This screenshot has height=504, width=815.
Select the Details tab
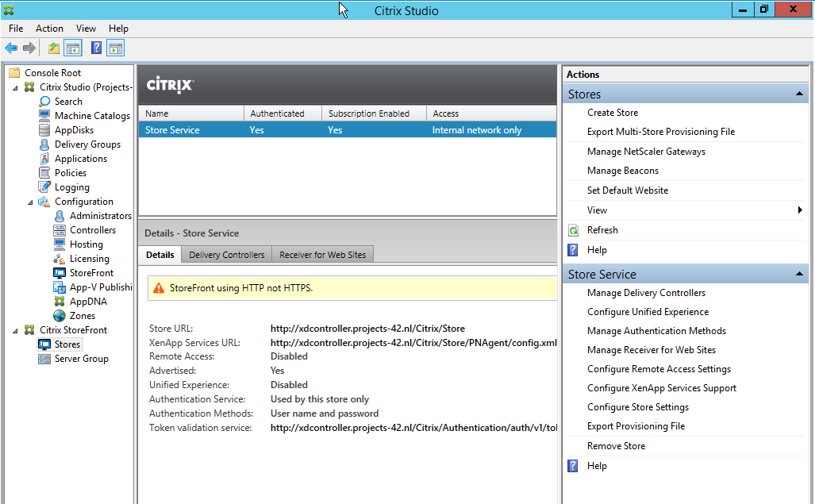point(160,255)
